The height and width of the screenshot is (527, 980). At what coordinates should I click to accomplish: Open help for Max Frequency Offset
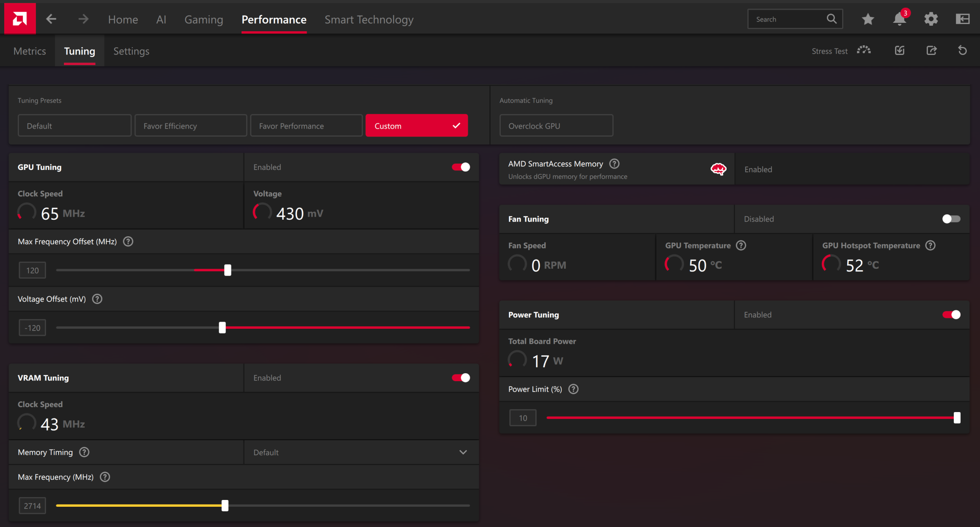pos(128,242)
